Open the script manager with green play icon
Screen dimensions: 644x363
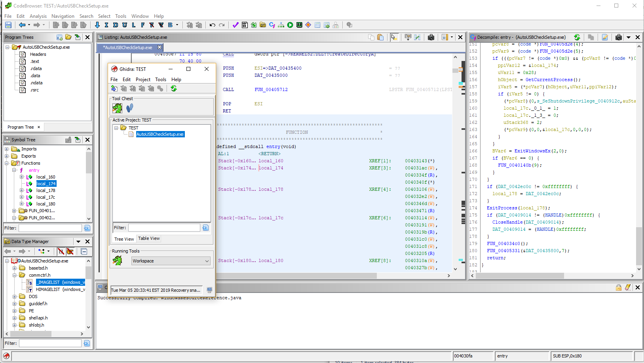[x=290, y=25]
